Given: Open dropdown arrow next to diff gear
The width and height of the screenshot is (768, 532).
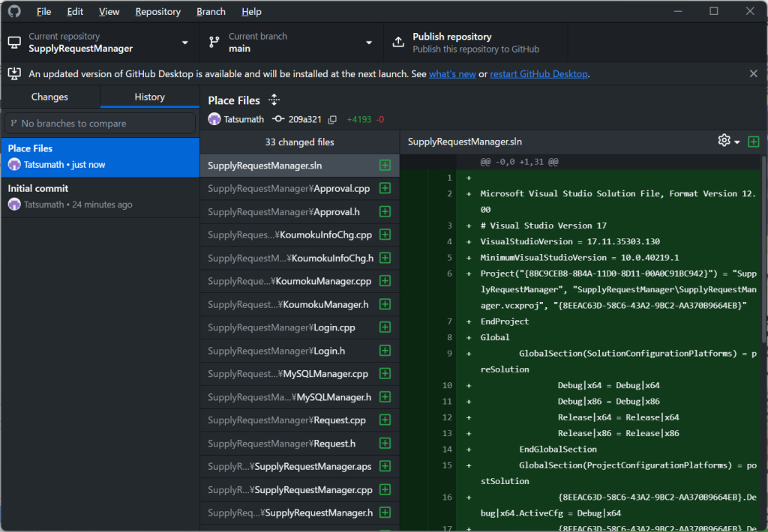Looking at the screenshot, I should point(737,142).
